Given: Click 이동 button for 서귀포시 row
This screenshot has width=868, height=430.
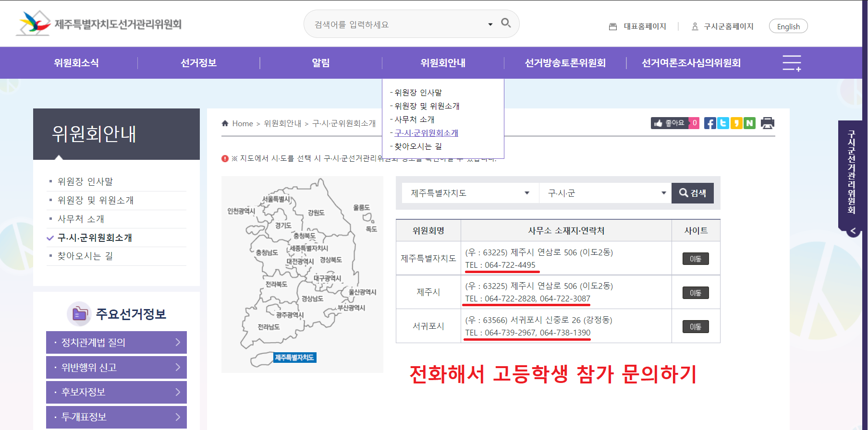Looking at the screenshot, I should coord(696,327).
